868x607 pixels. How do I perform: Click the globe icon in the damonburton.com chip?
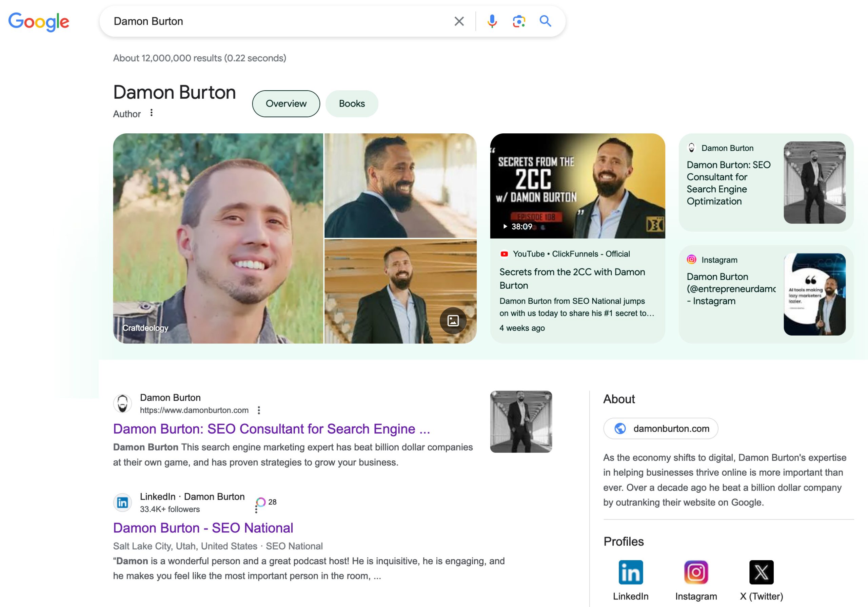point(620,429)
